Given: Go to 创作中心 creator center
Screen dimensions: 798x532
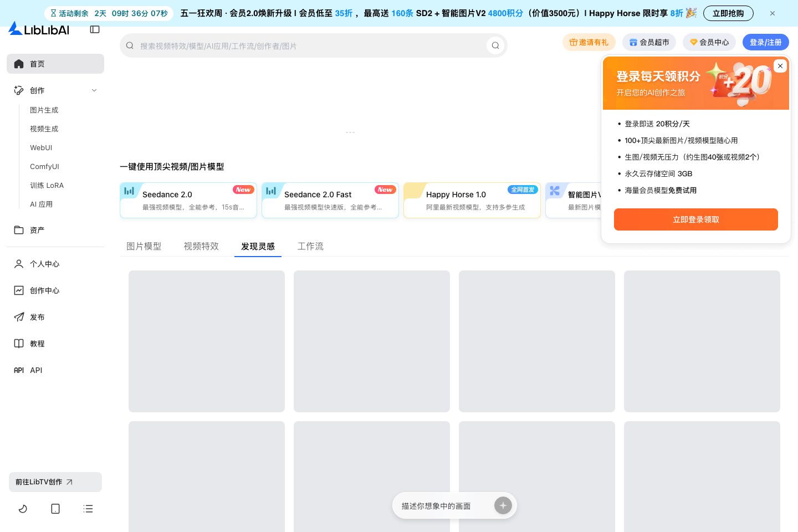Looking at the screenshot, I should click(x=55, y=290).
